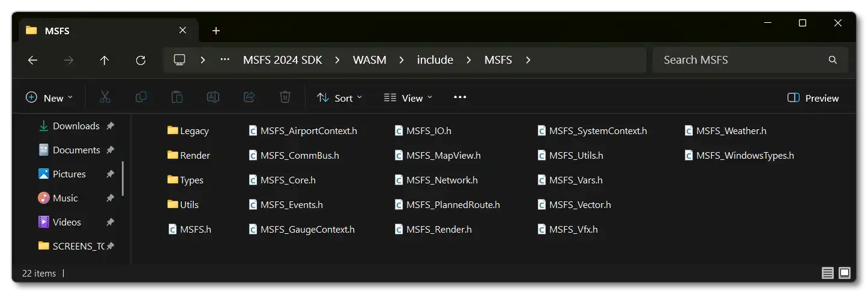Switch to large icons view layout icon
This screenshot has width=868, height=294.
tap(845, 274)
